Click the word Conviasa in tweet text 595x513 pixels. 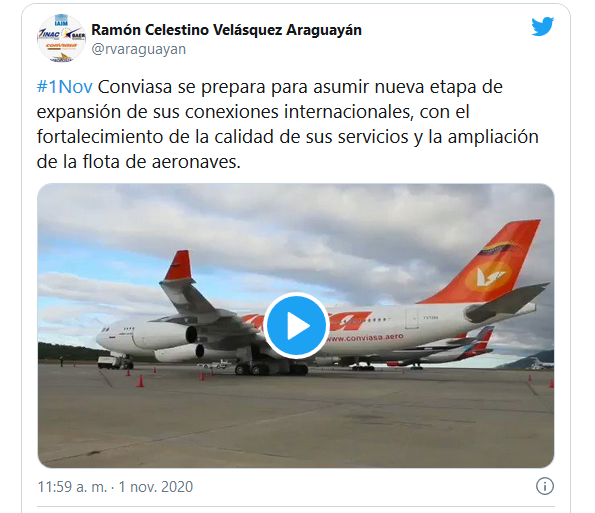coord(135,87)
